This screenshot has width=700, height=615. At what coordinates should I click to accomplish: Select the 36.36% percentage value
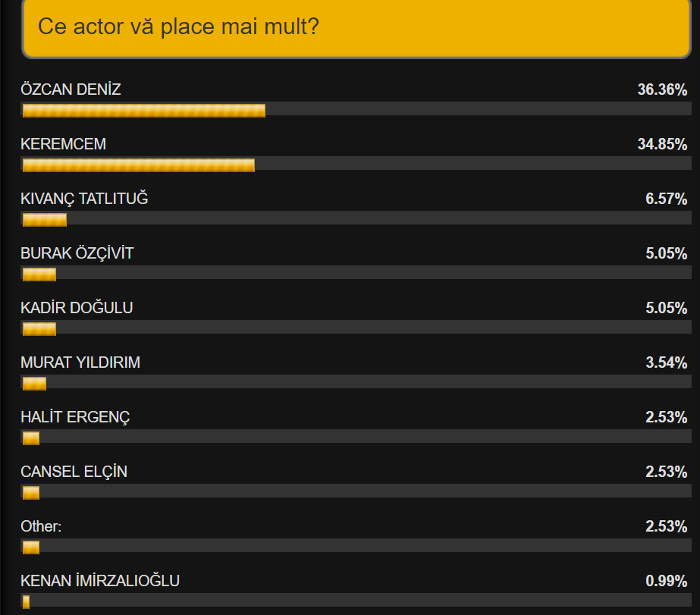(662, 89)
